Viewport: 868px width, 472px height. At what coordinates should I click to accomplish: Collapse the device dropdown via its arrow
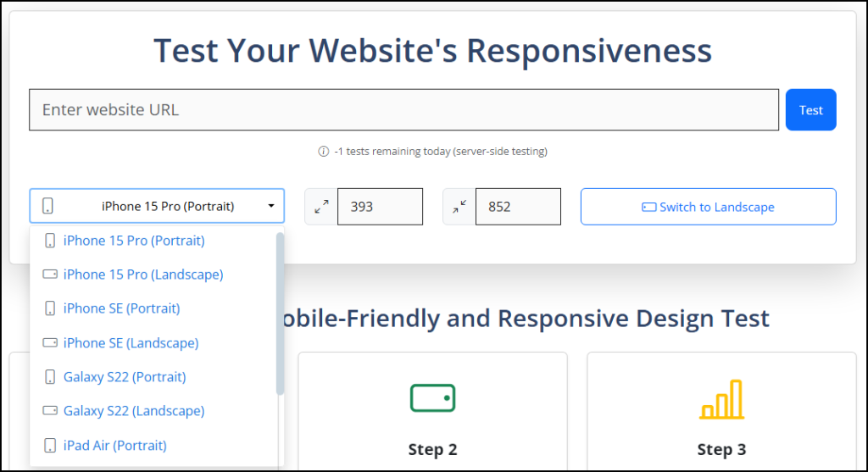pos(271,206)
